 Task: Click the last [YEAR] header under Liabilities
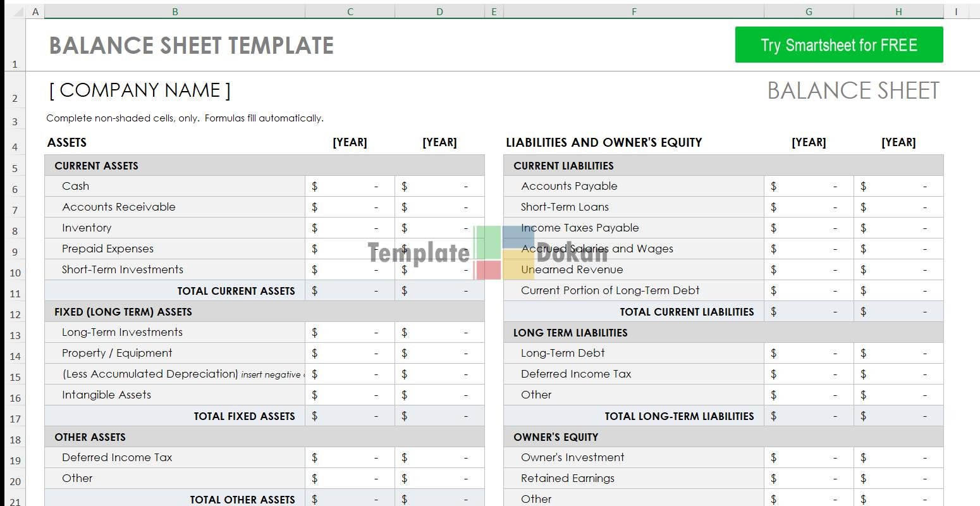898,142
